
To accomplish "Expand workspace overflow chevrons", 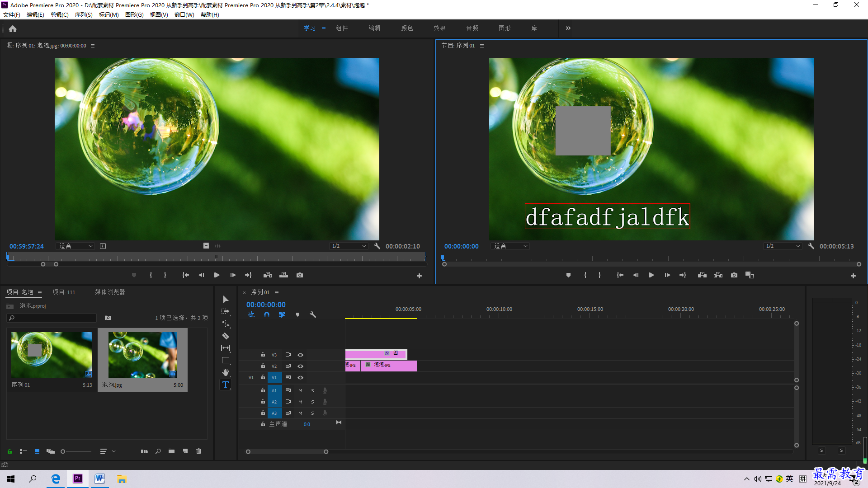I will click(568, 28).
